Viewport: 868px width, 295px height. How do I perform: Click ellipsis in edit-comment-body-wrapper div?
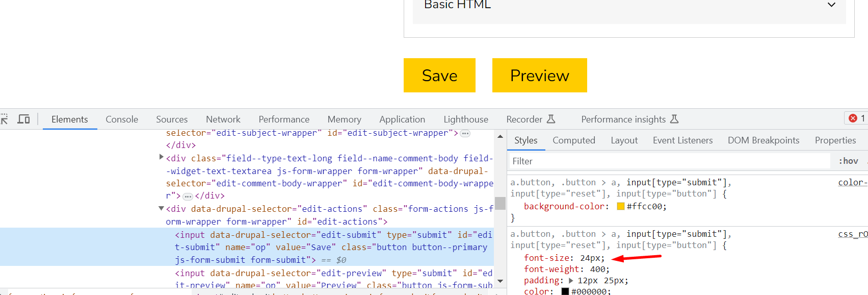pyautogui.click(x=188, y=196)
